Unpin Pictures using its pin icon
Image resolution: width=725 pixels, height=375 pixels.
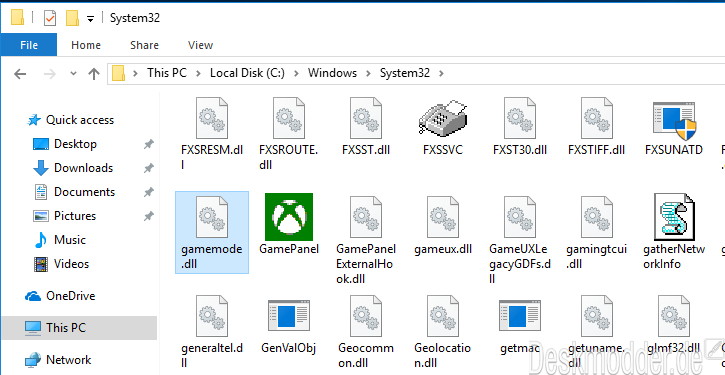148,216
